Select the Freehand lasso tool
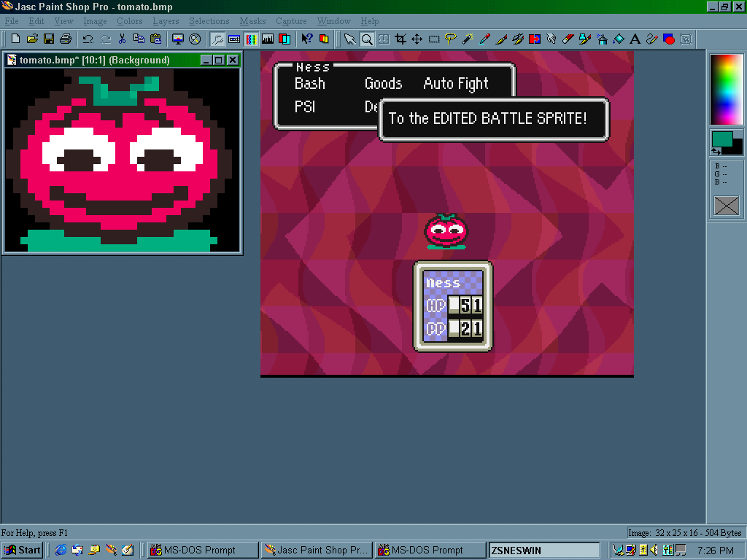This screenshot has height=560, width=747. (450, 39)
